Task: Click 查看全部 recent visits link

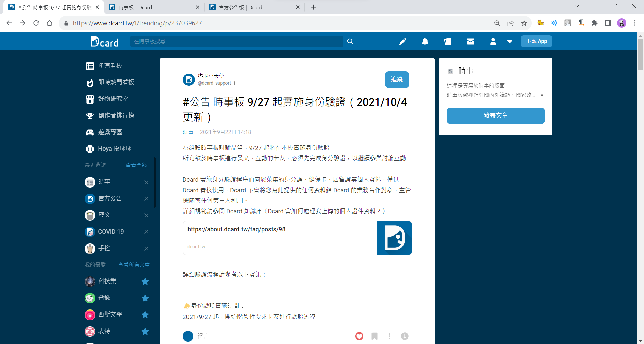Action: click(x=136, y=165)
